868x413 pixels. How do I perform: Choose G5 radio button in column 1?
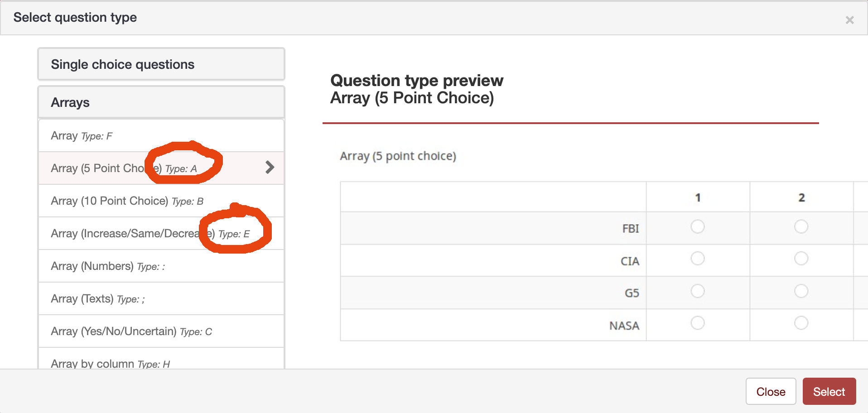[x=697, y=291]
